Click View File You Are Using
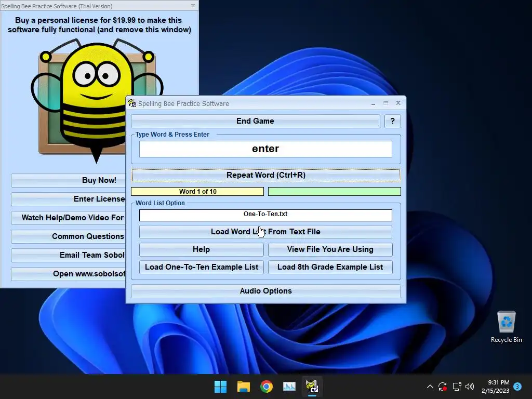Viewport: 532px width, 399px height. coord(330,249)
